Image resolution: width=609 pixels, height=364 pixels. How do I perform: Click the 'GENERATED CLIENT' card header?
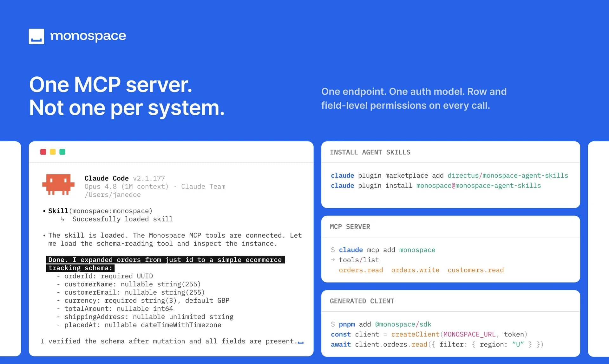click(362, 301)
